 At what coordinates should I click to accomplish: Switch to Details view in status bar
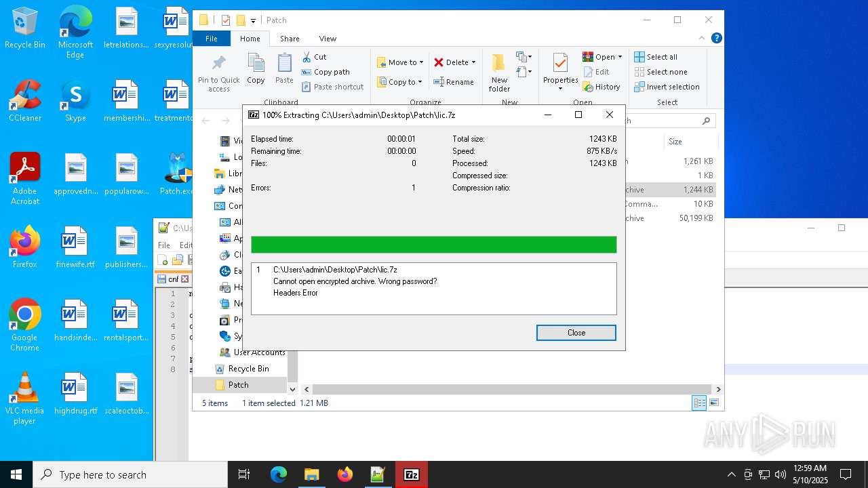click(x=698, y=403)
